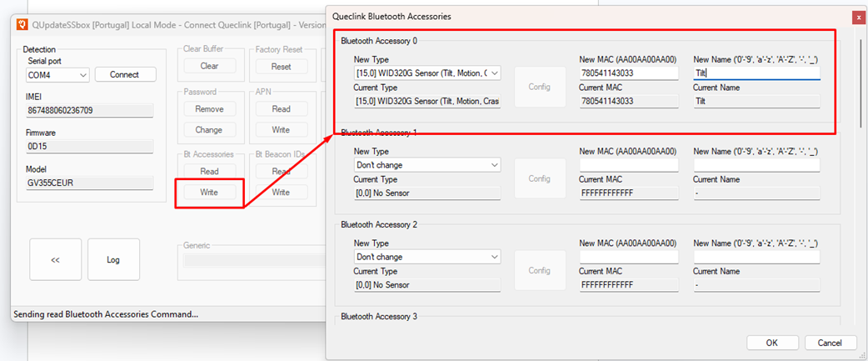The width and height of the screenshot is (868, 361).
Task: Click the Clear buffer button
Action: 208,67
